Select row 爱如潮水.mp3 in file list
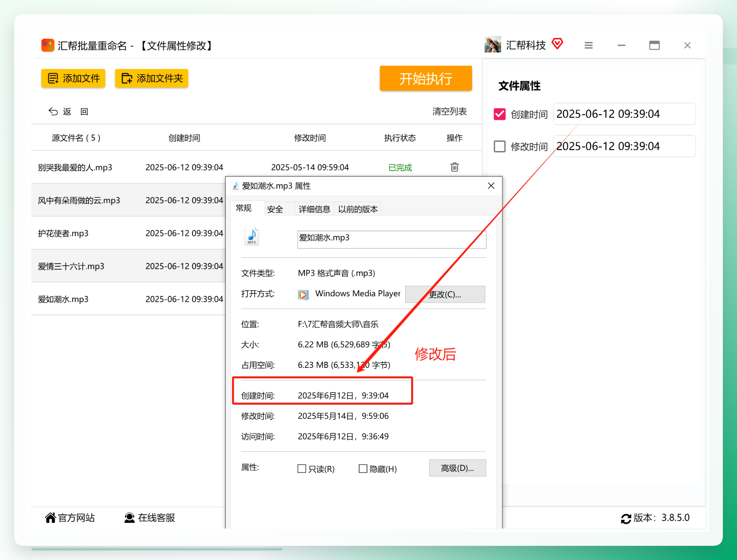The height and width of the screenshot is (560, 737). 128,299
